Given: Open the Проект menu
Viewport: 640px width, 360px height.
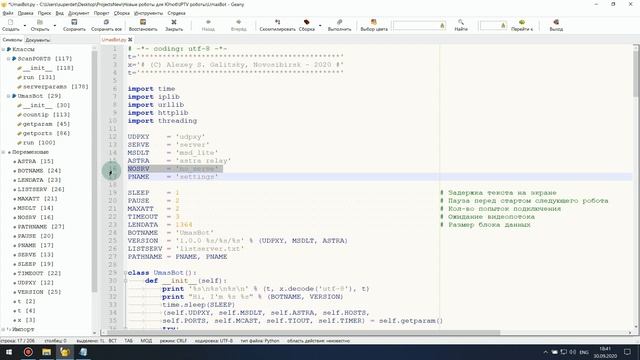Looking at the screenshot, I should click(101, 13).
